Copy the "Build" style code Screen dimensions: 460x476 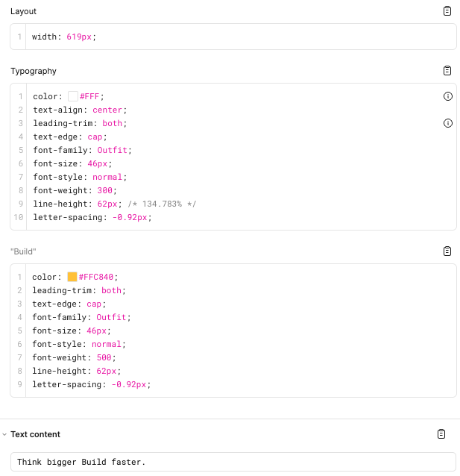[x=447, y=251]
